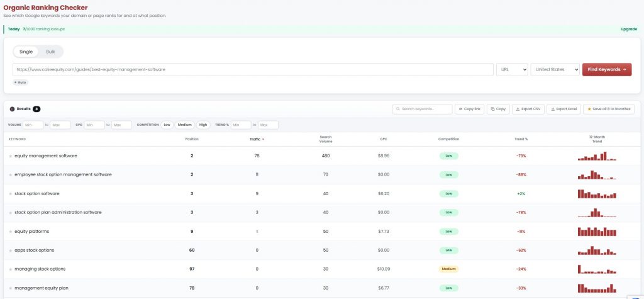Image resolution: width=644 pixels, height=299 pixels.
Task: Focus the URL input field
Action: tap(253, 69)
